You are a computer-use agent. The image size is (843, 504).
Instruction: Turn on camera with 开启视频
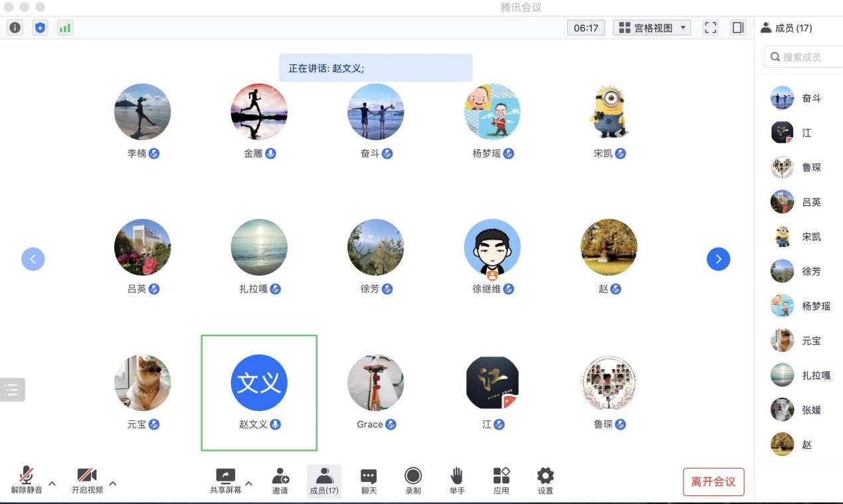pyautogui.click(x=87, y=481)
